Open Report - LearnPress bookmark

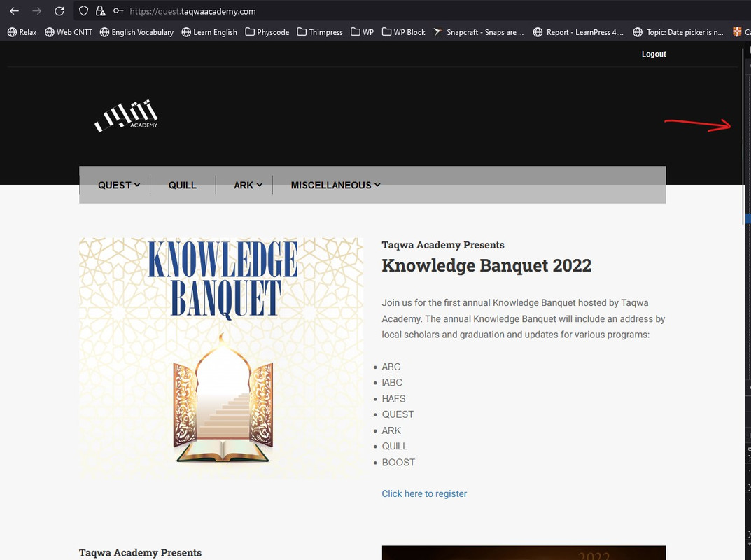point(579,32)
